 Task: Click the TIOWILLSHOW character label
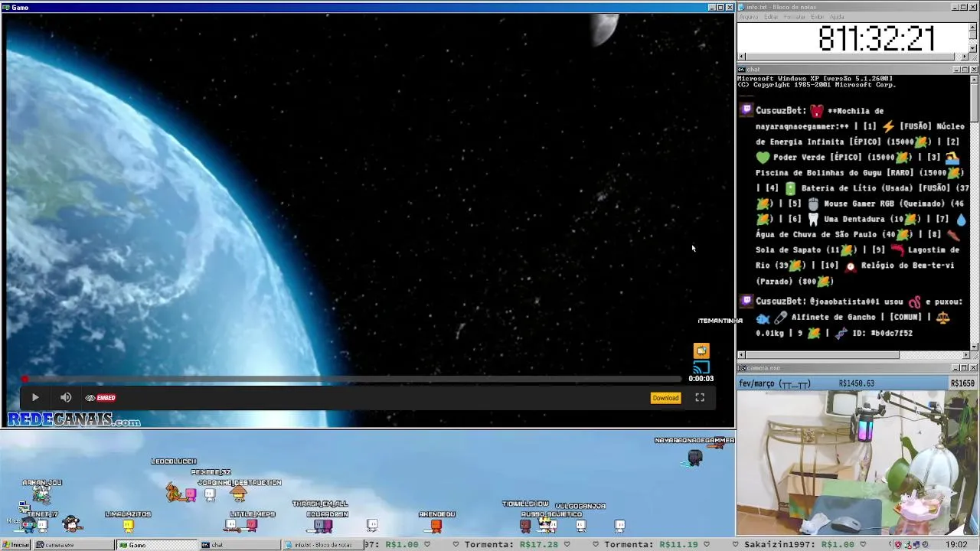point(526,504)
